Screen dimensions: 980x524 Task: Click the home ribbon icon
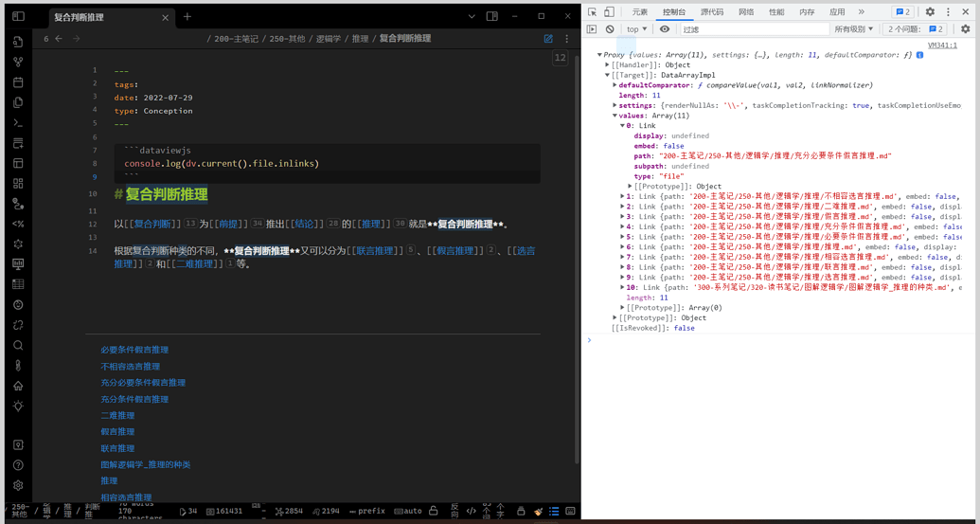18,386
